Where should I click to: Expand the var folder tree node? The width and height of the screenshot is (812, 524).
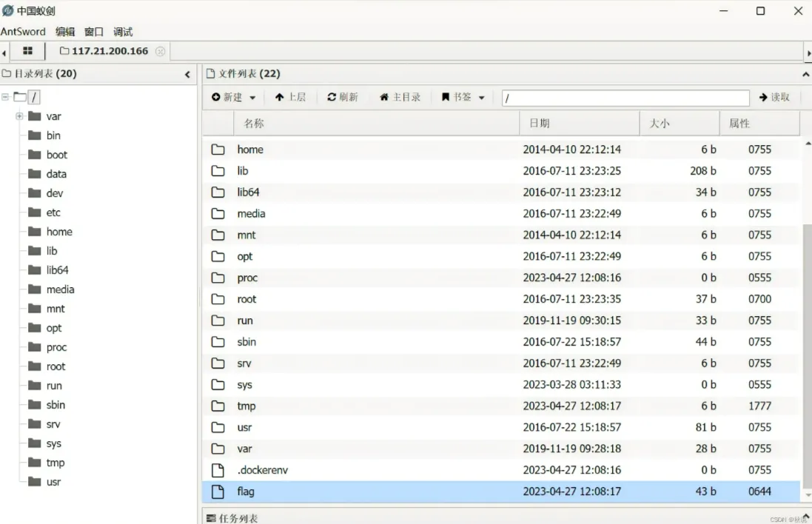tap(19, 116)
